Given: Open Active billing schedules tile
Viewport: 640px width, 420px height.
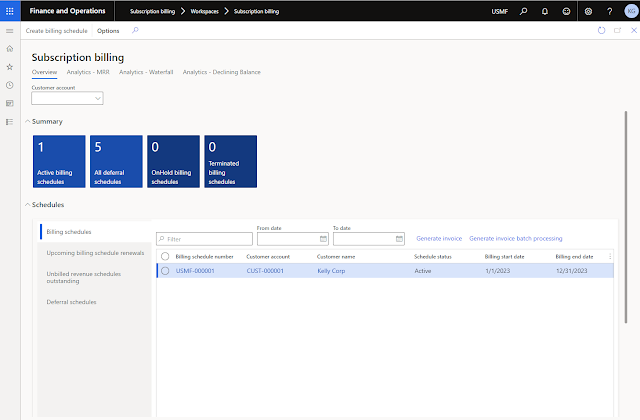Looking at the screenshot, I should coord(59,161).
